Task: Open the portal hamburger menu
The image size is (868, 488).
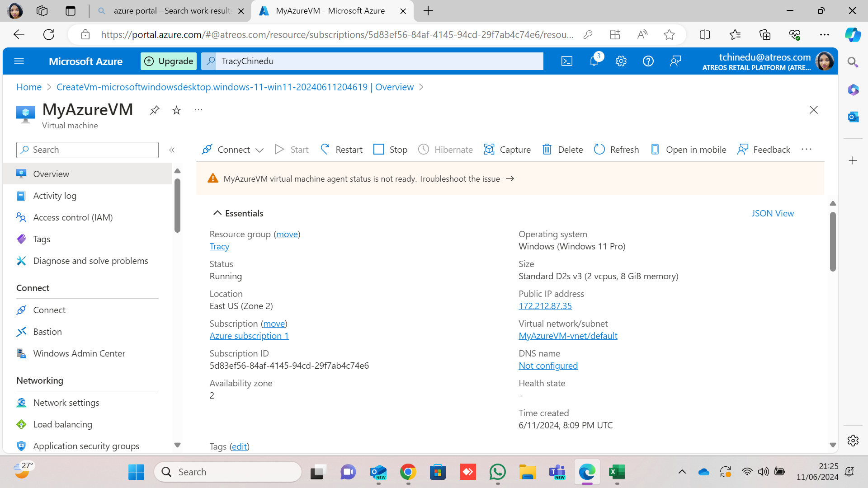Action: [19, 61]
